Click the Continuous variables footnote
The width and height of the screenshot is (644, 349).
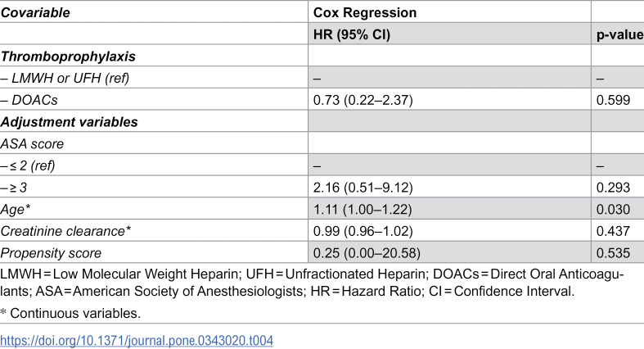coord(70,313)
